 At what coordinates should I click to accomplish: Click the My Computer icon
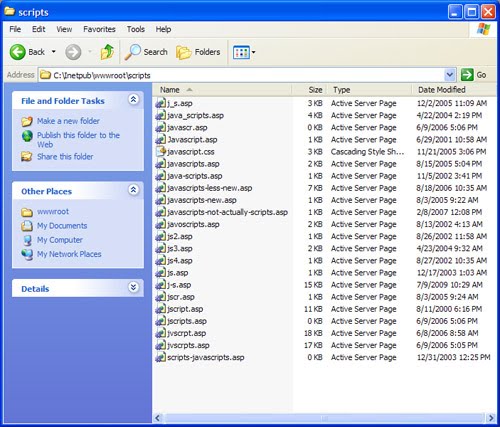27,240
